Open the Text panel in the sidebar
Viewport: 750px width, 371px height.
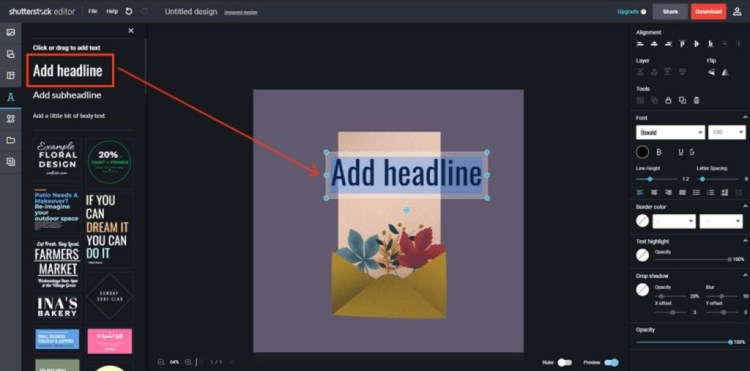[11, 98]
